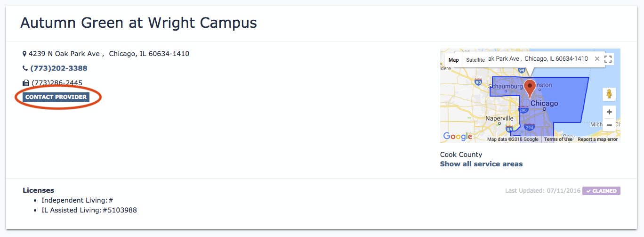
Task: Switch to Satellite view tab
Action: pyautogui.click(x=475, y=60)
